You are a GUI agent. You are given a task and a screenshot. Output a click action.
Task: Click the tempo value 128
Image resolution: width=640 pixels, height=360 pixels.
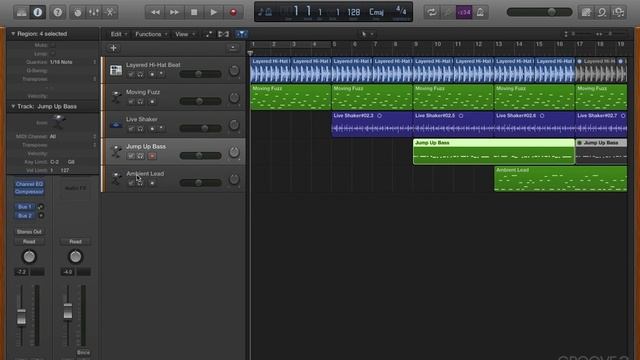[x=353, y=12]
